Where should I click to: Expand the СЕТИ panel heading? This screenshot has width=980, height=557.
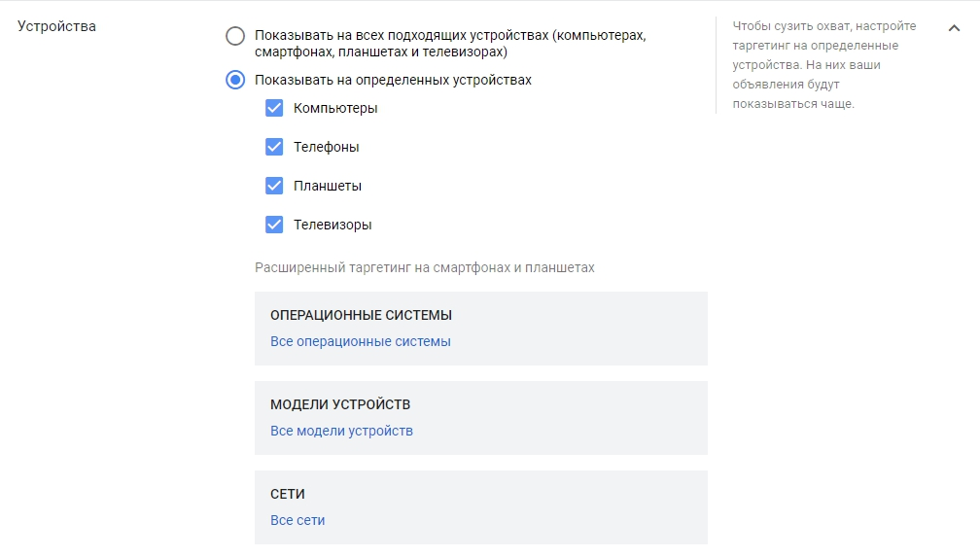[288, 494]
